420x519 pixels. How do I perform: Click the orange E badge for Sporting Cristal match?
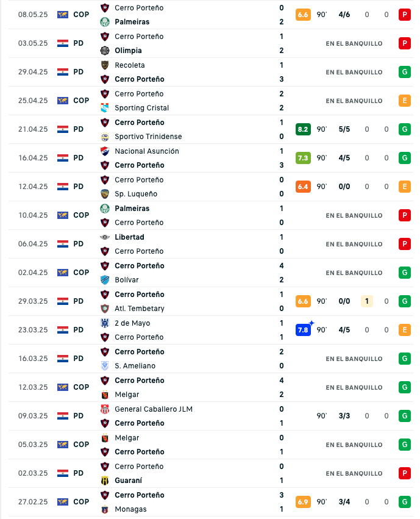coord(405,101)
